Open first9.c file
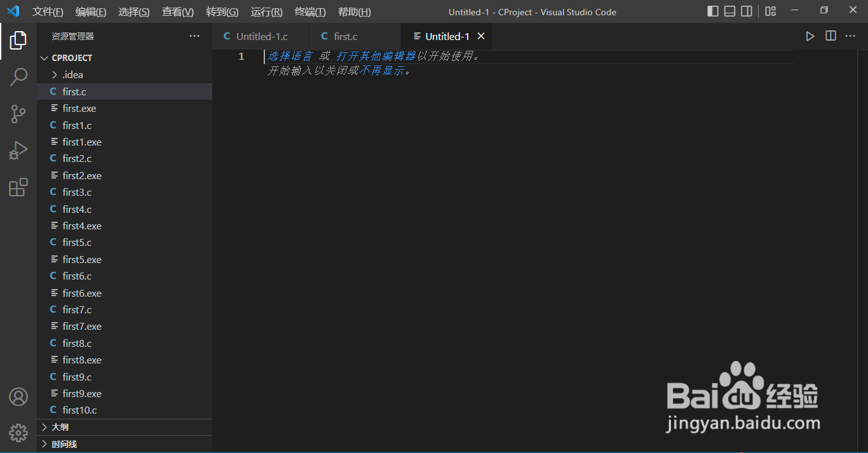Viewport: 868px width, 453px height. (125, 377)
